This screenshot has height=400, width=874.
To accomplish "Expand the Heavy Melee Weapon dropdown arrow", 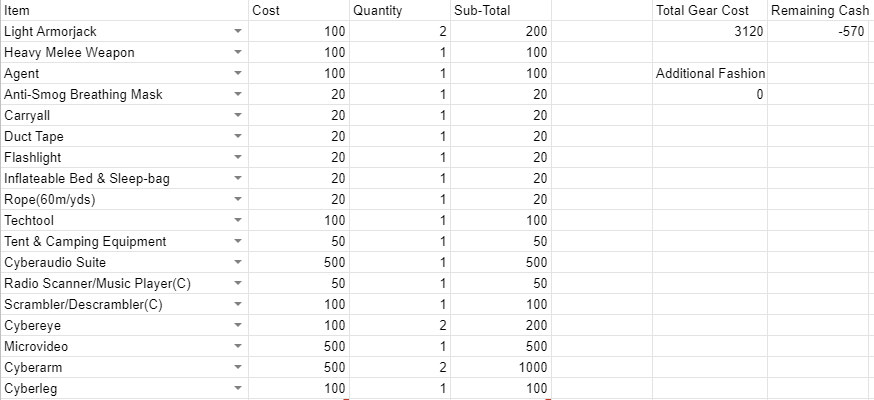I will coord(237,53).
